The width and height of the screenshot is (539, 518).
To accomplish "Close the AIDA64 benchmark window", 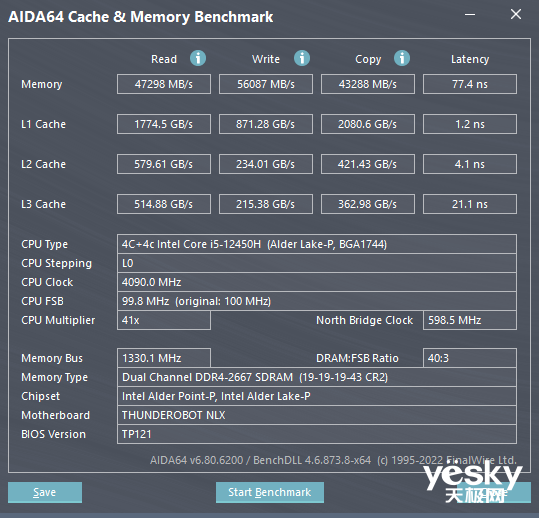I will (516, 14).
